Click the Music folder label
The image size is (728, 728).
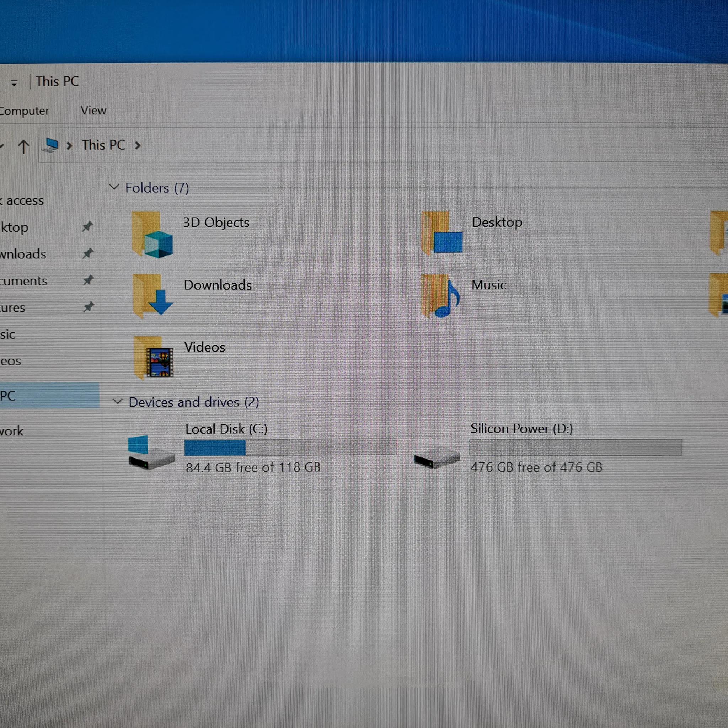489,285
